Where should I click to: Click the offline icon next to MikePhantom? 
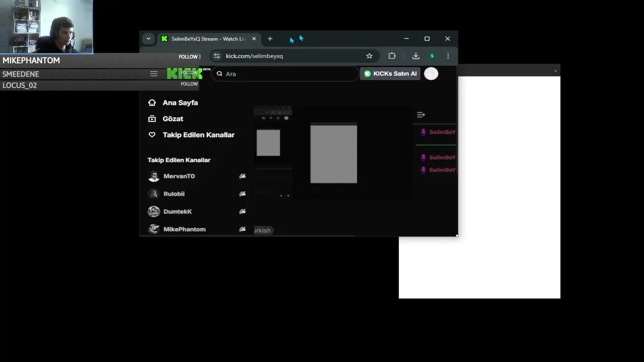242,229
